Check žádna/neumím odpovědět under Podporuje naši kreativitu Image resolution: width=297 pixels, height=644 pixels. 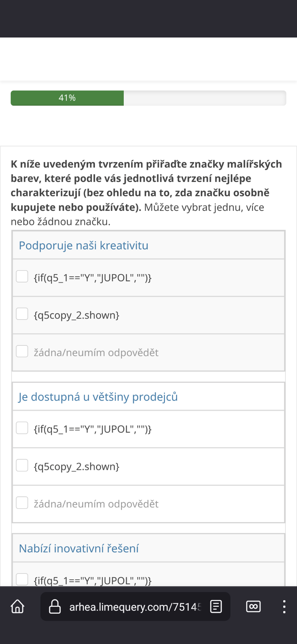pyautogui.click(x=22, y=351)
